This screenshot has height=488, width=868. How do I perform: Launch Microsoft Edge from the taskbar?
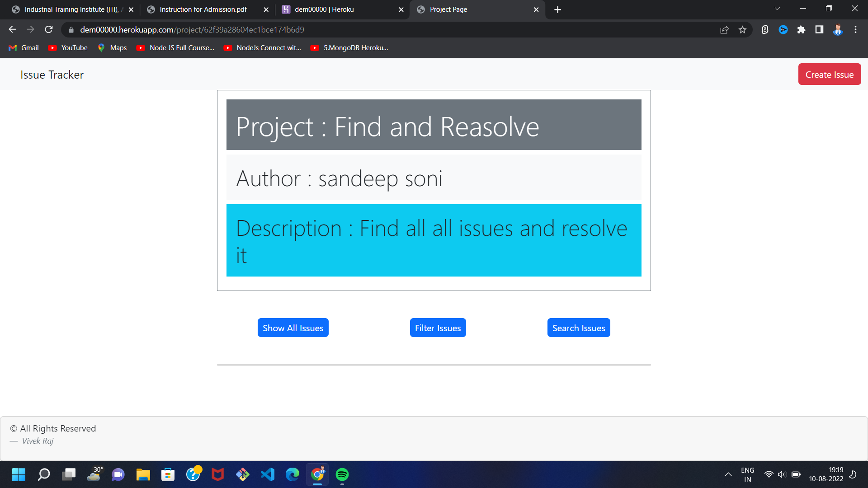pos(292,474)
